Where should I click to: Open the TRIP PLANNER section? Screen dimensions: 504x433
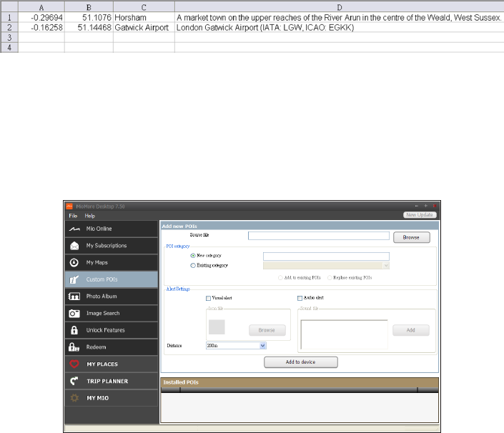click(x=112, y=381)
